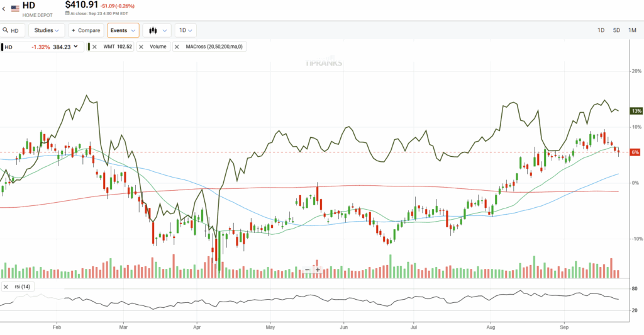Select the 5D range tab
Image resolution: width=644 pixels, height=335 pixels.
616,30
